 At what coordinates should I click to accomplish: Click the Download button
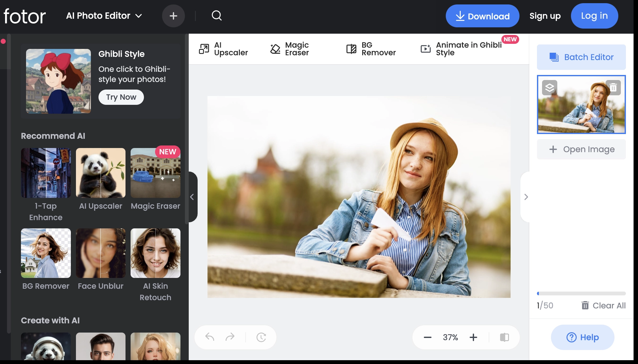[x=482, y=16]
